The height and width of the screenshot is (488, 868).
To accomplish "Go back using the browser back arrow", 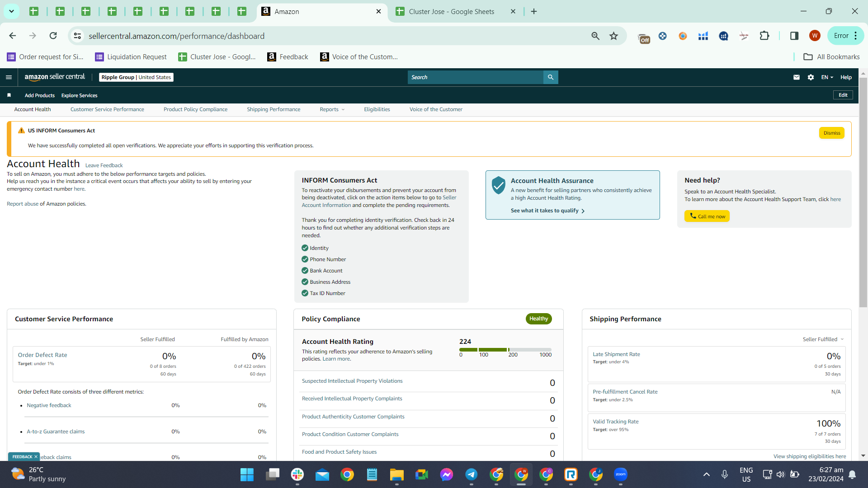I will coord(13,36).
